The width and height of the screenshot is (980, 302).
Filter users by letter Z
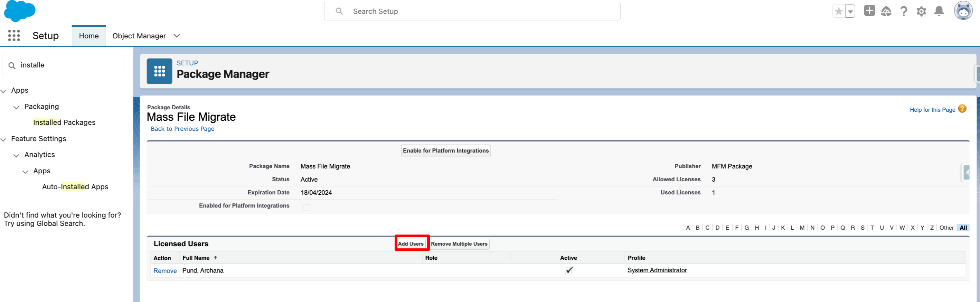(932, 228)
